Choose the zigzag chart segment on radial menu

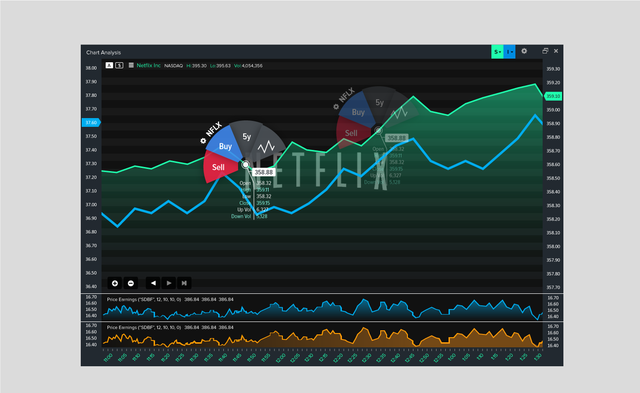coord(266,146)
